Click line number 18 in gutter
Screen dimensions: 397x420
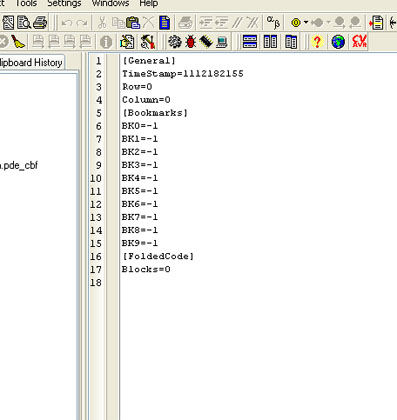tap(96, 283)
